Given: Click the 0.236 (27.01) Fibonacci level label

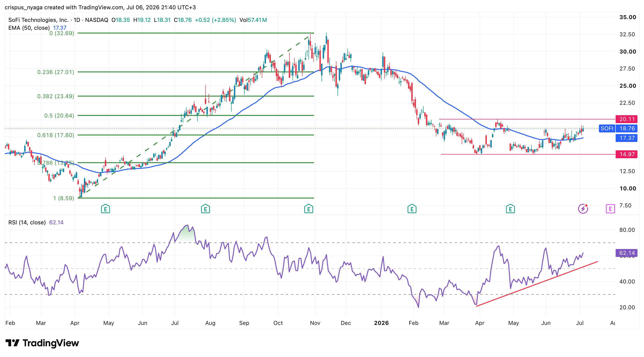Looking at the screenshot, I should [x=56, y=72].
